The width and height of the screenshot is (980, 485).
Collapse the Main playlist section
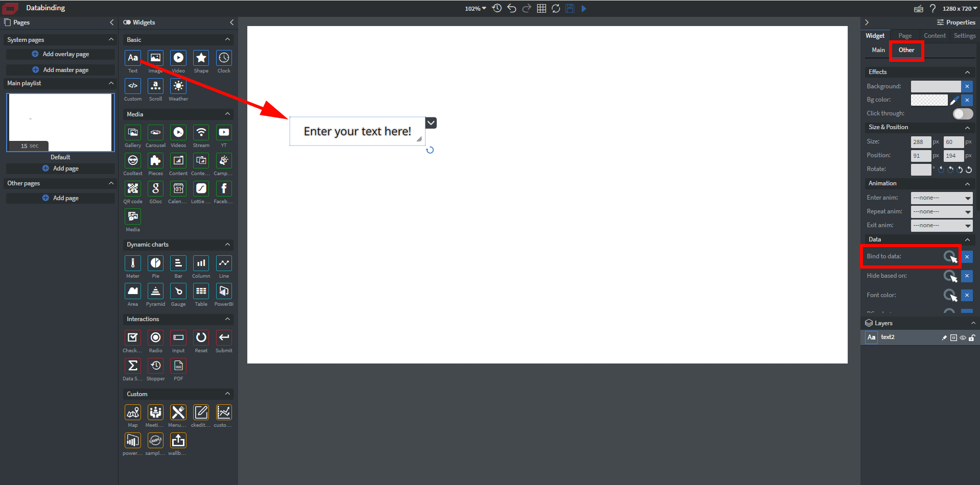pyautogui.click(x=111, y=83)
